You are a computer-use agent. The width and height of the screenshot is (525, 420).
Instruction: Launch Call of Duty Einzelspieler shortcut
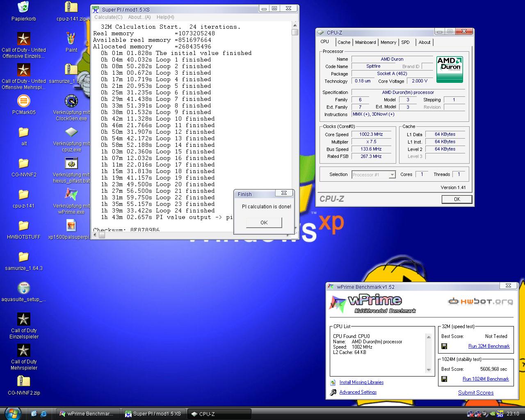(24, 319)
